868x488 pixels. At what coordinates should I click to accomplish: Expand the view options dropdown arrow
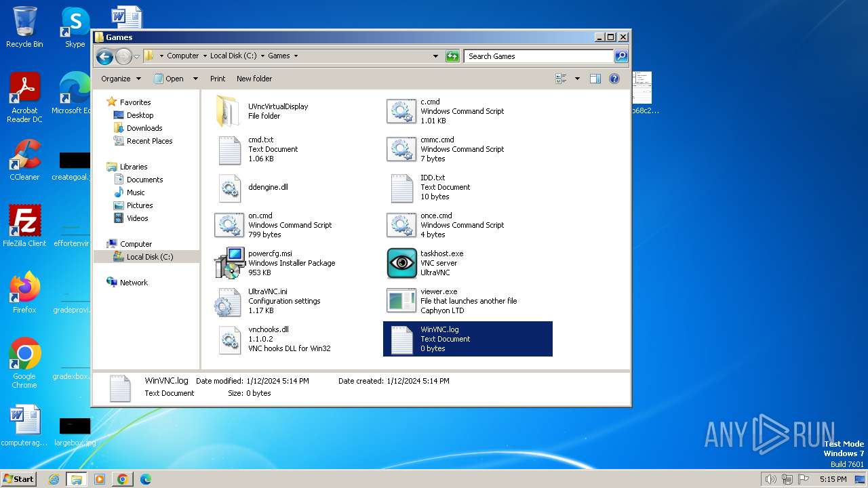point(577,79)
